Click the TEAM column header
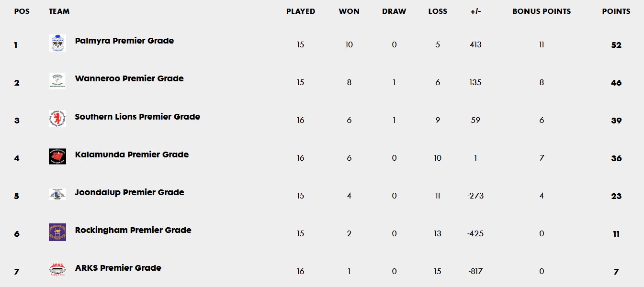The height and width of the screenshot is (287, 644). point(59,11)
